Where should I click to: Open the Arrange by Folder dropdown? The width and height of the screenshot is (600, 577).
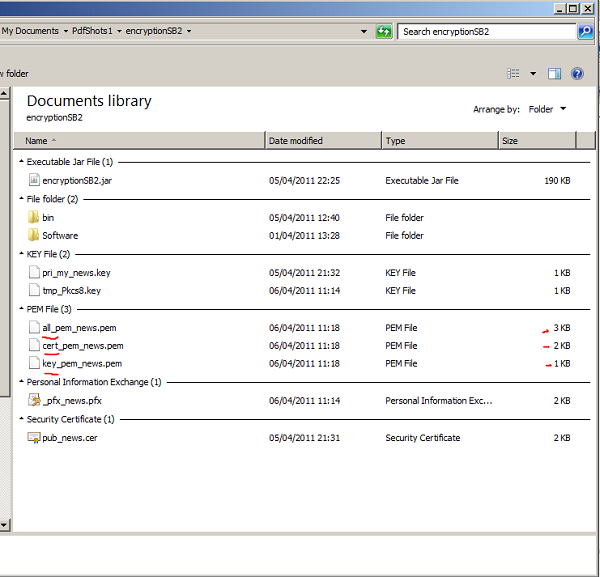click(x=548, y=109)
